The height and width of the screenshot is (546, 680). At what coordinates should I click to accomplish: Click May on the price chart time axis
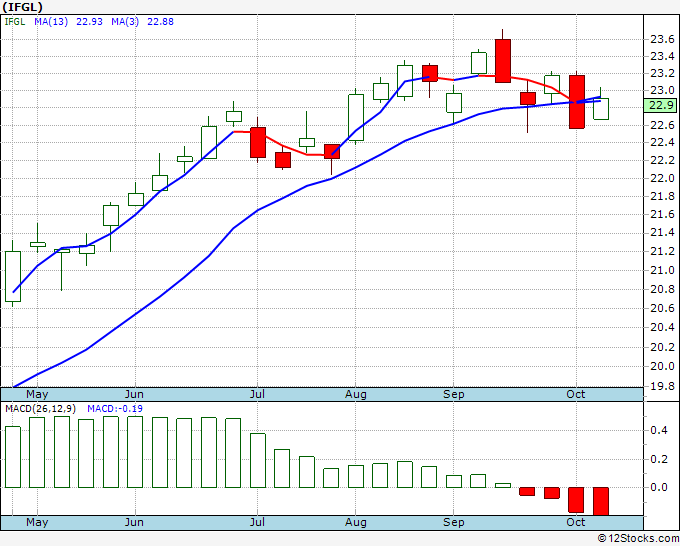click(x=37, y=395)
